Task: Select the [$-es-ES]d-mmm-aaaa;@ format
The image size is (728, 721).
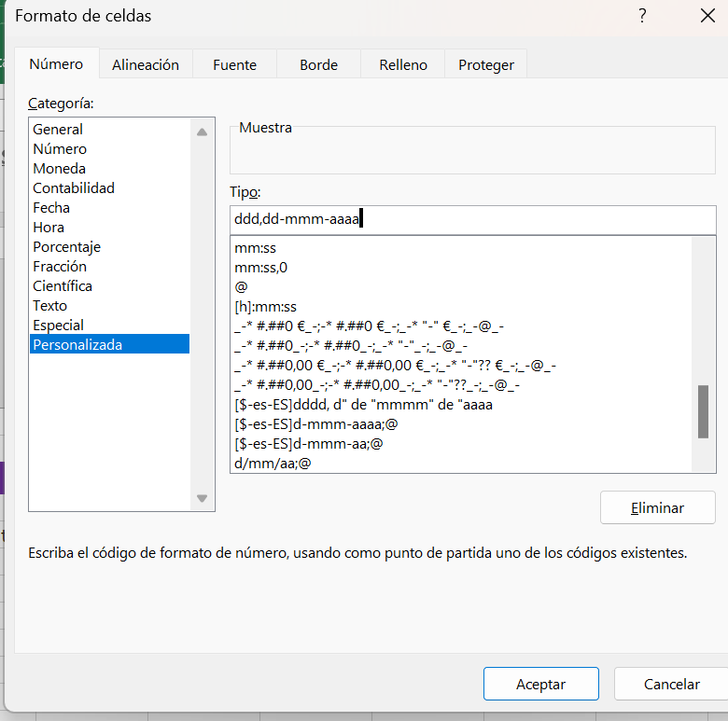Action: coord(461,424)
